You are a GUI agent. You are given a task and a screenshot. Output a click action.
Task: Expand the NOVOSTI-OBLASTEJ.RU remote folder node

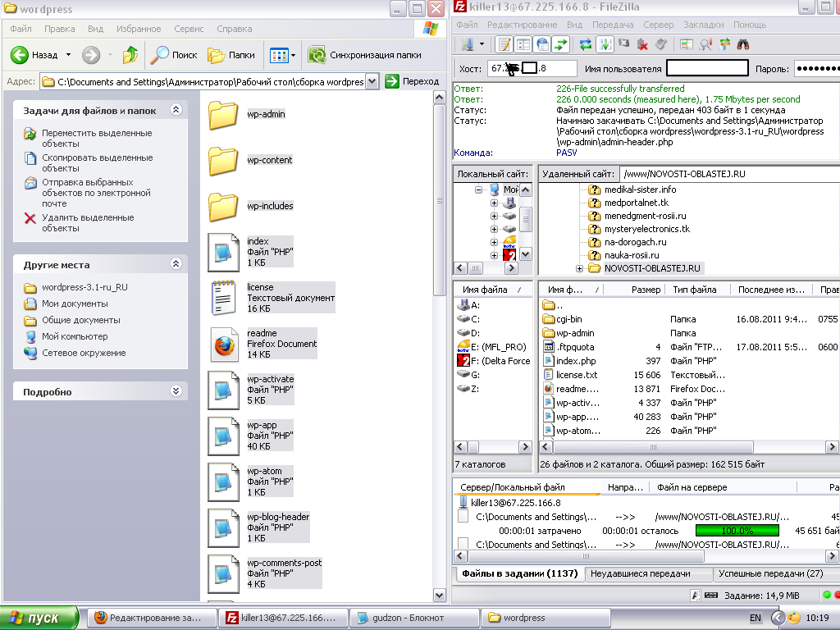pyautogui.click(x=579, y=269)
